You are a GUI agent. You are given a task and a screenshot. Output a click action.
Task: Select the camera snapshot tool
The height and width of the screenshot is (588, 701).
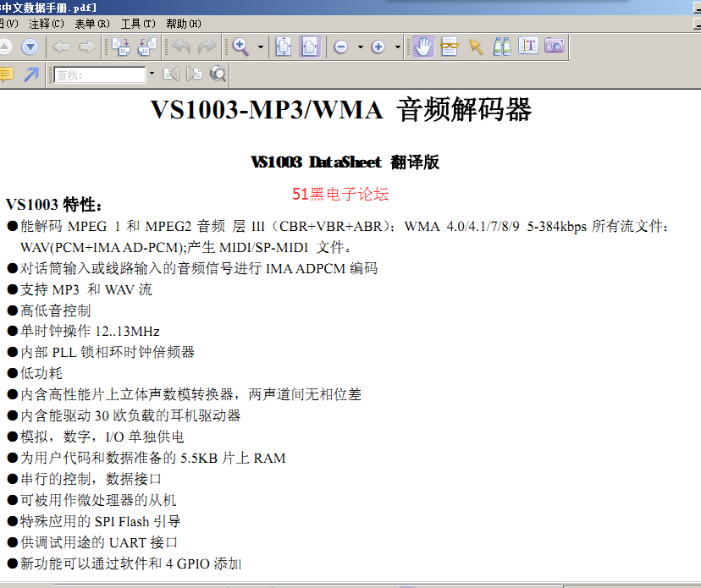click(555, 46)
